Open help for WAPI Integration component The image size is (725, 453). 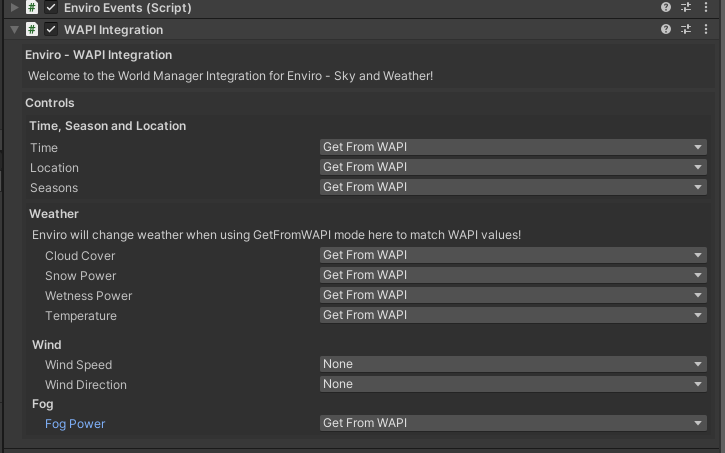coord(666,29)
